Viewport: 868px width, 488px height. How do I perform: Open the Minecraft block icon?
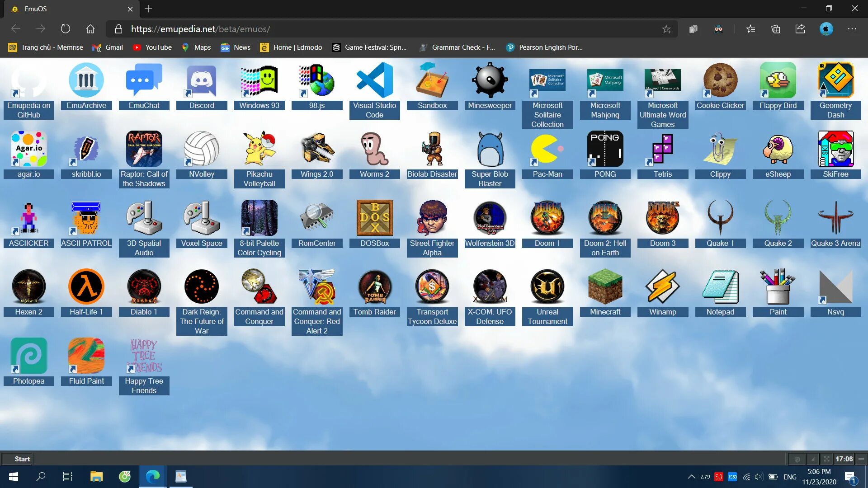[605, 292]
